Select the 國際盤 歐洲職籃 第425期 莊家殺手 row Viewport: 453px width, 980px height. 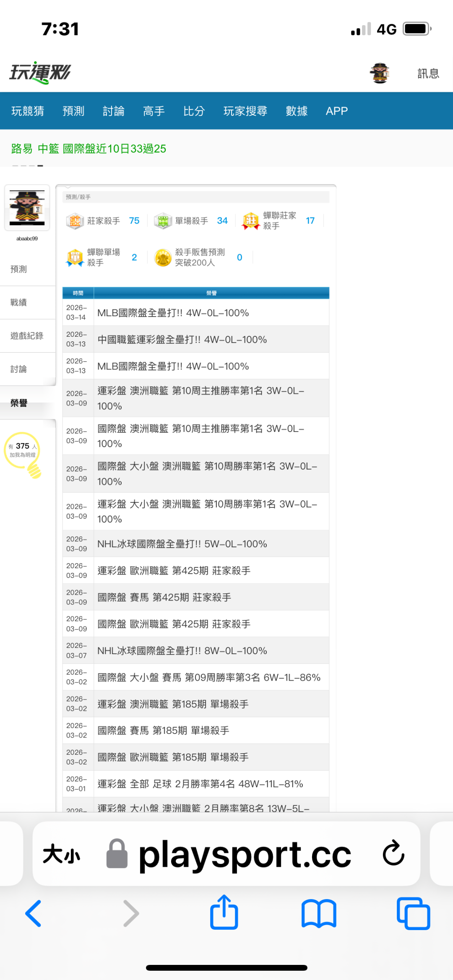[x=196, y=624]
